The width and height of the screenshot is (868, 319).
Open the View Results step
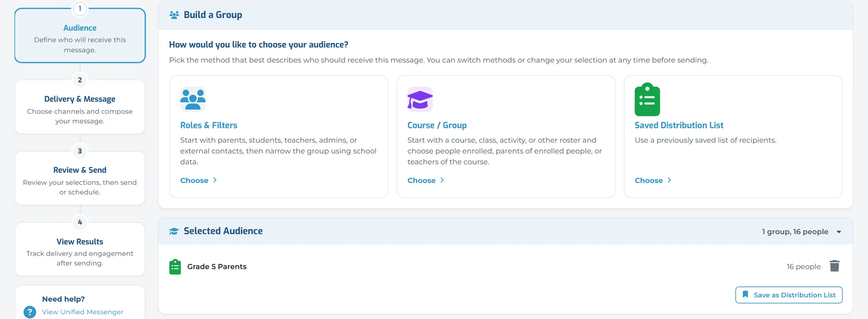[x=80, y=249]
